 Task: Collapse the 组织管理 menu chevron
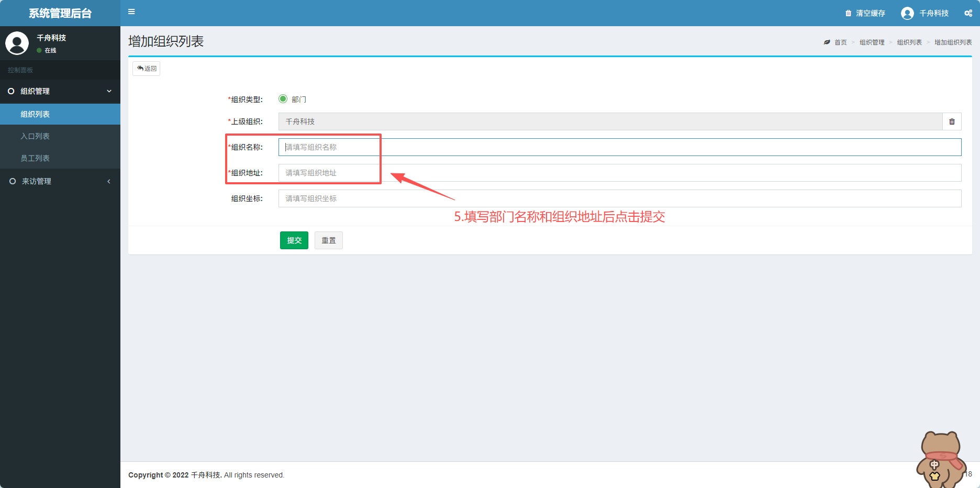[x=109, y=91]
